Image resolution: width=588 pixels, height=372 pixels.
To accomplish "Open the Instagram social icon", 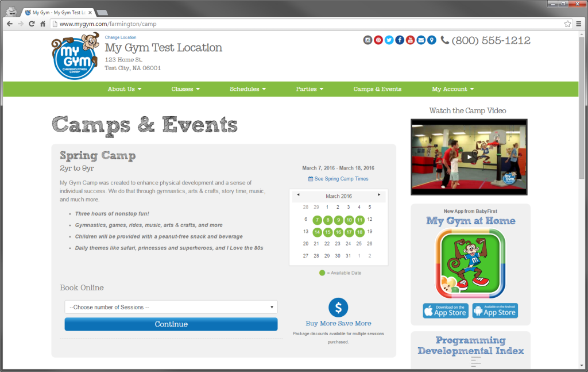I will [x=368, y=40].
